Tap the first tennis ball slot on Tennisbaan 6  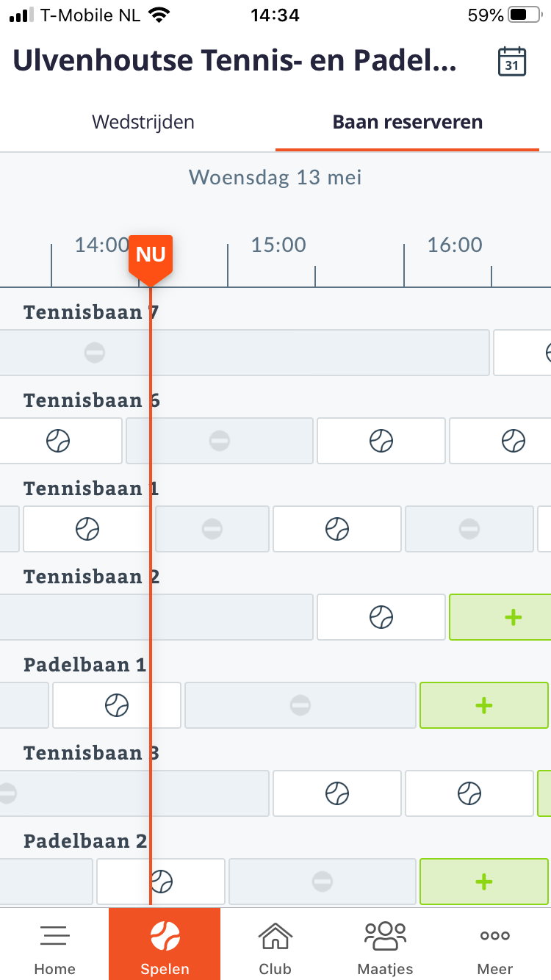(x=58, y=441)
